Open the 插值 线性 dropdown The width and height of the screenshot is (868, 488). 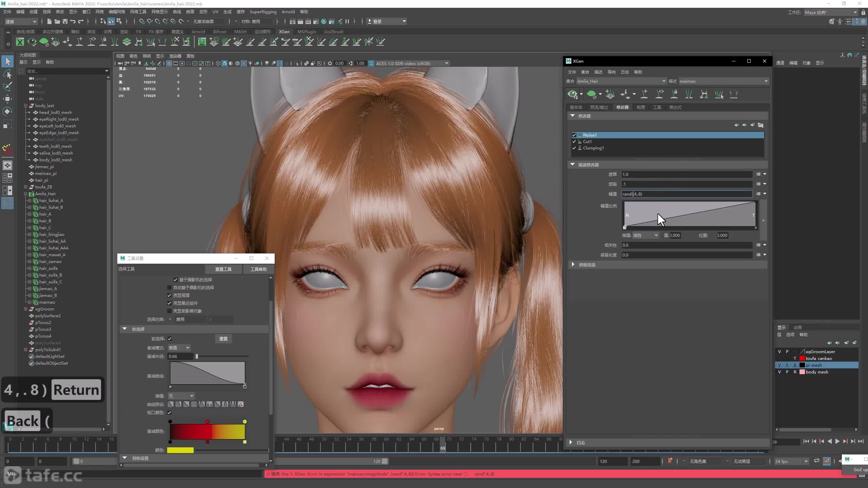[645, 235]
